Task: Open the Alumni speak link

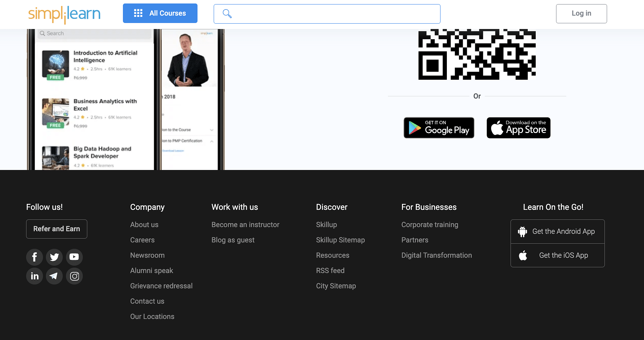Action: click(x=152, y=270)
